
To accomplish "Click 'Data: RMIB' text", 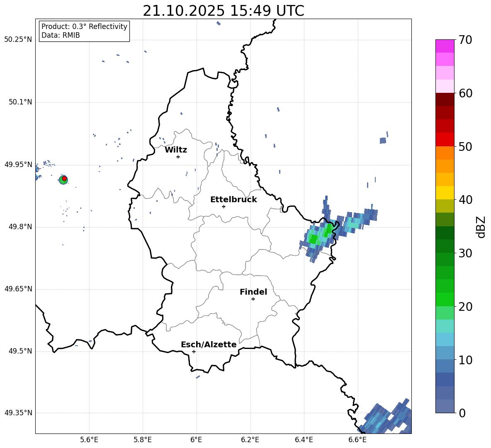I will (61, 35).
